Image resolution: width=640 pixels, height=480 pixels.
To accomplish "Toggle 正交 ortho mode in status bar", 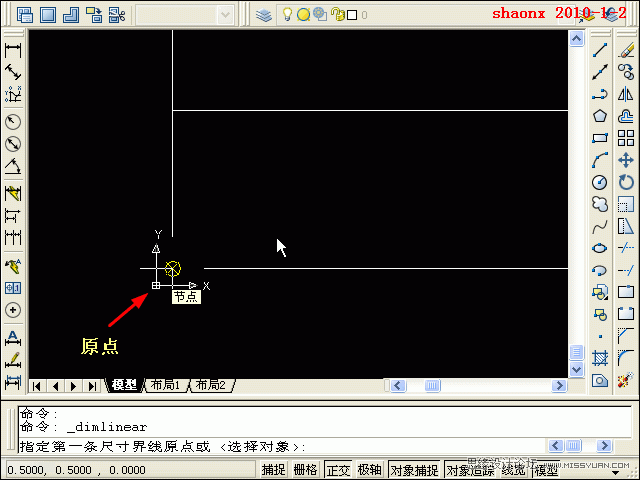I will [338, 470].
